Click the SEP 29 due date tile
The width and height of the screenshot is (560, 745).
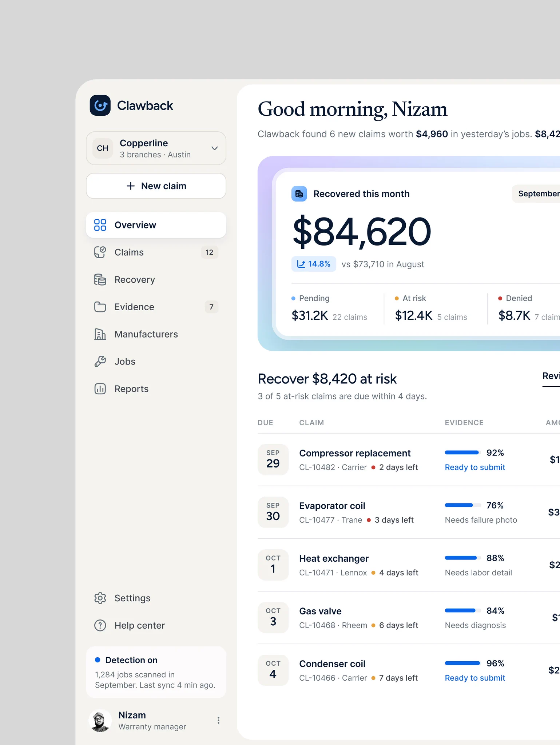pos(273,459)
